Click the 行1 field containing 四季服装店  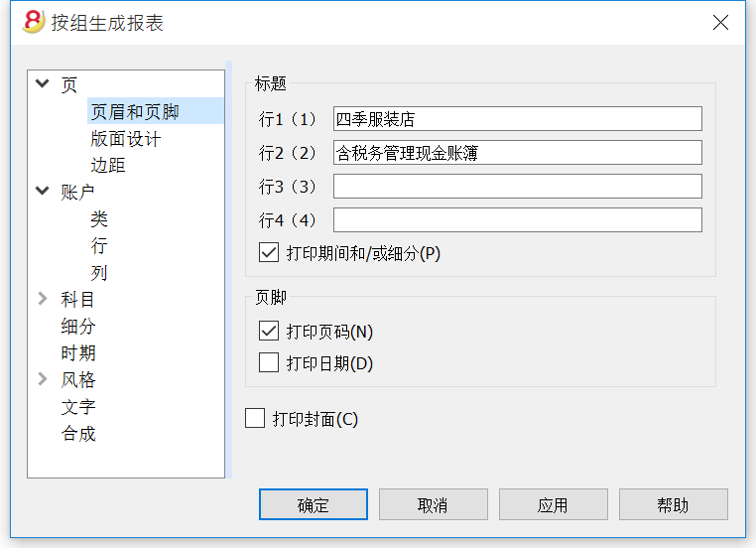coord(517,119)
